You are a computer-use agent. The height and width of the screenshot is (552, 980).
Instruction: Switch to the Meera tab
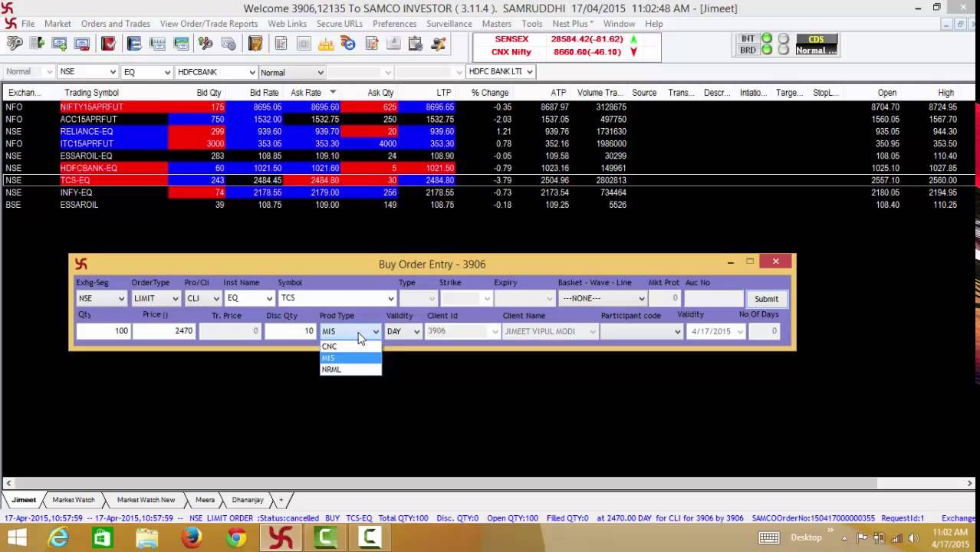coord(205,500)
